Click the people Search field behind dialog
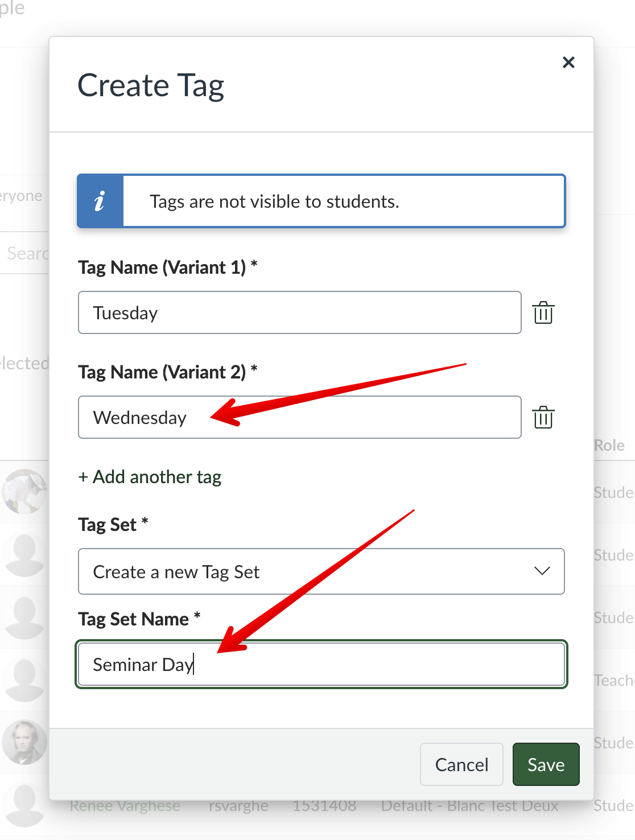Screen dimensions: 635x840 [x=26, y=253]
